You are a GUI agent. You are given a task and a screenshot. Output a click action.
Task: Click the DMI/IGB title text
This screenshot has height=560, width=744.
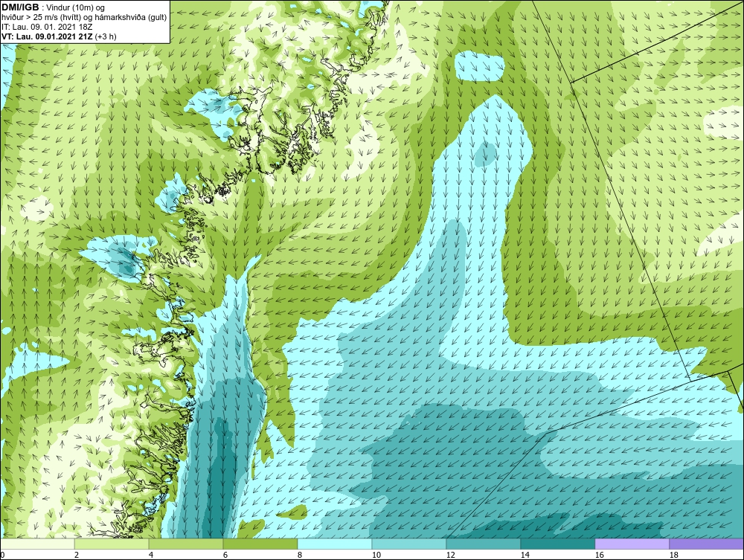pyautogui.click(x=20, y=7)
